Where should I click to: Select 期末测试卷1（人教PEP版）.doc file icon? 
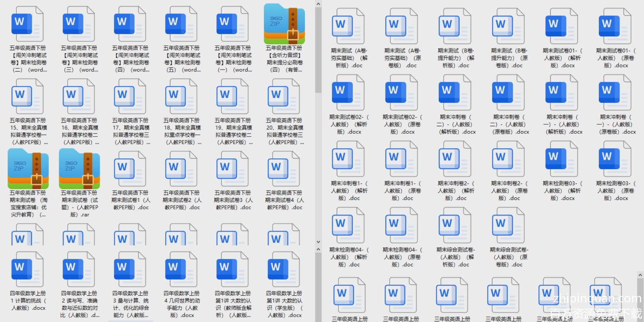point(130,169)
